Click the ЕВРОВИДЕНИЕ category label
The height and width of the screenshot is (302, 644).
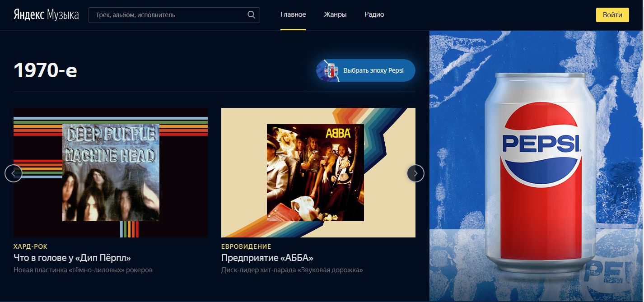point(246,246)
